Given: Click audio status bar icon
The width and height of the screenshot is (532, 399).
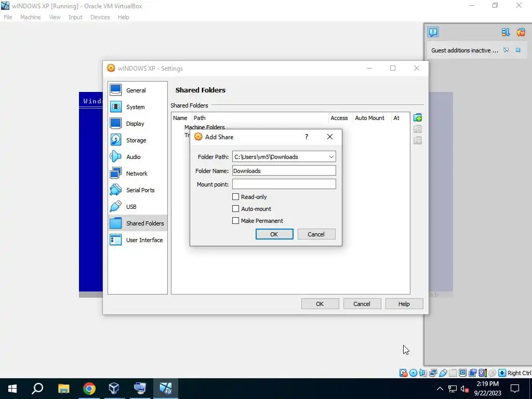Looking at the screenshot, I should [x=423, y=373].
